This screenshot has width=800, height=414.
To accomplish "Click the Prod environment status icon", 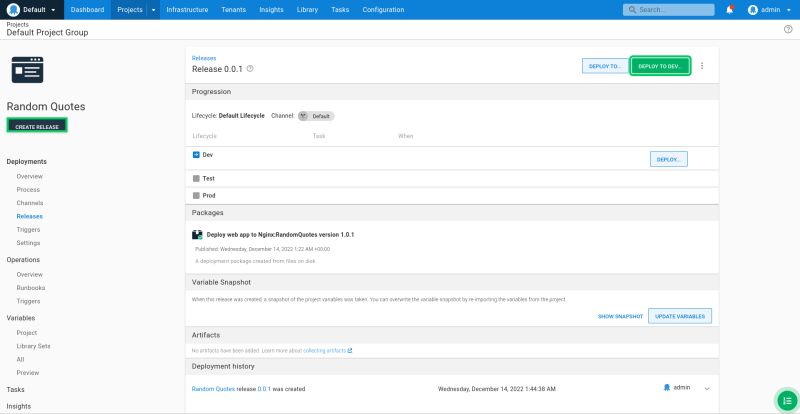I will pos(196,196).
